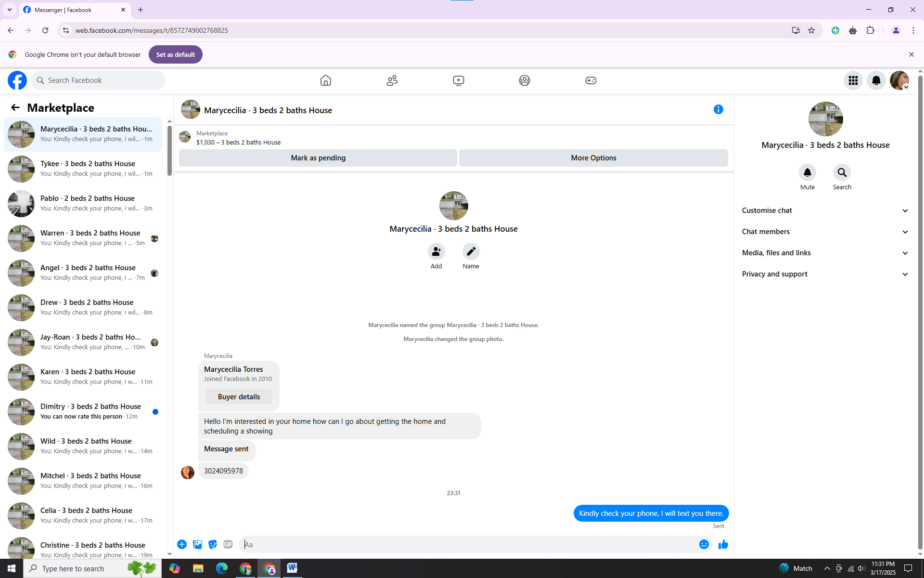Open the Friends icon in top navigation

click(392, 80)
